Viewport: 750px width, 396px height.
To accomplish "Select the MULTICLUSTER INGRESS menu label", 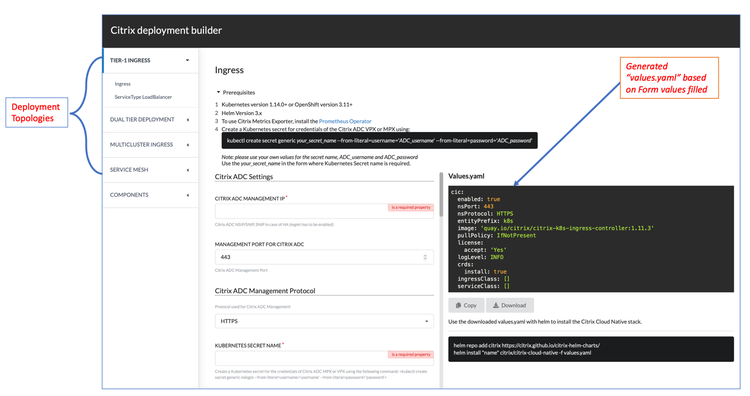I will click(142, 144).
